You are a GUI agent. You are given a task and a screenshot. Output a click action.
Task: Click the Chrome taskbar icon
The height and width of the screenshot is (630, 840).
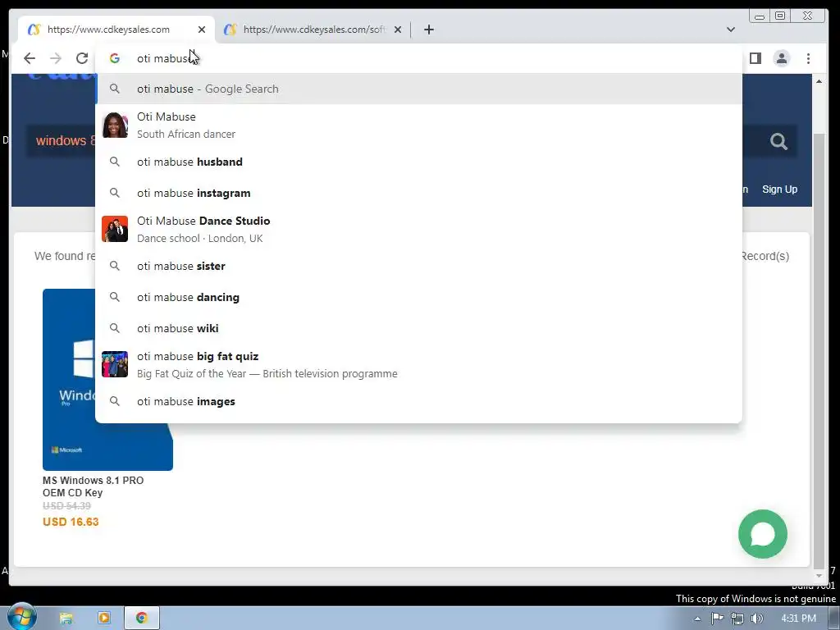click(x=142, y=619)
